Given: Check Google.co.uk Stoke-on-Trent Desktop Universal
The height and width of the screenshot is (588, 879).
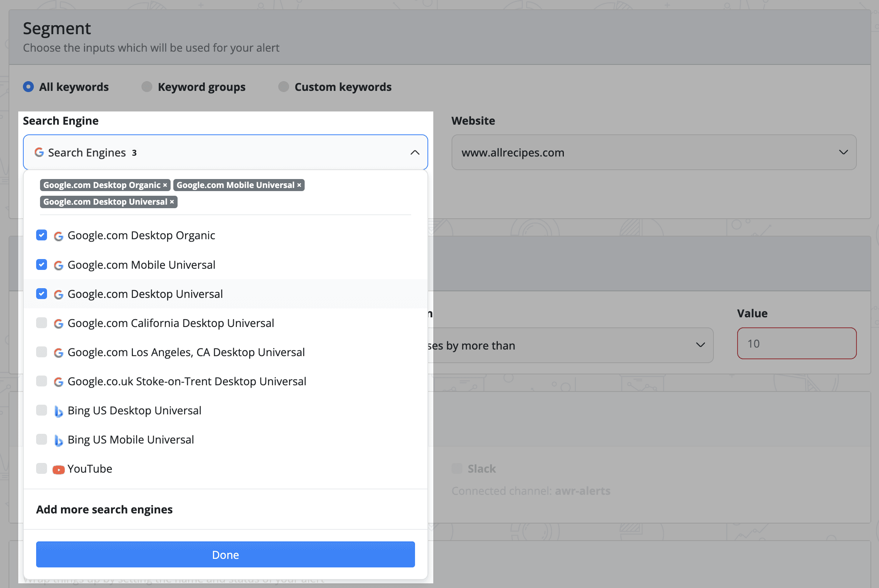Looking at the screenshot, I should click(42, 381).
